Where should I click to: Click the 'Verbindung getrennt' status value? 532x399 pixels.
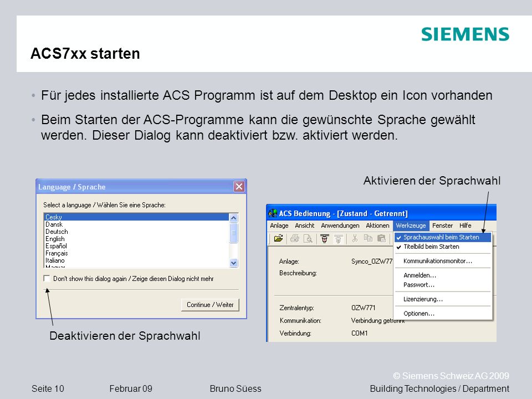pyautogui.click(x=377, y=321)
